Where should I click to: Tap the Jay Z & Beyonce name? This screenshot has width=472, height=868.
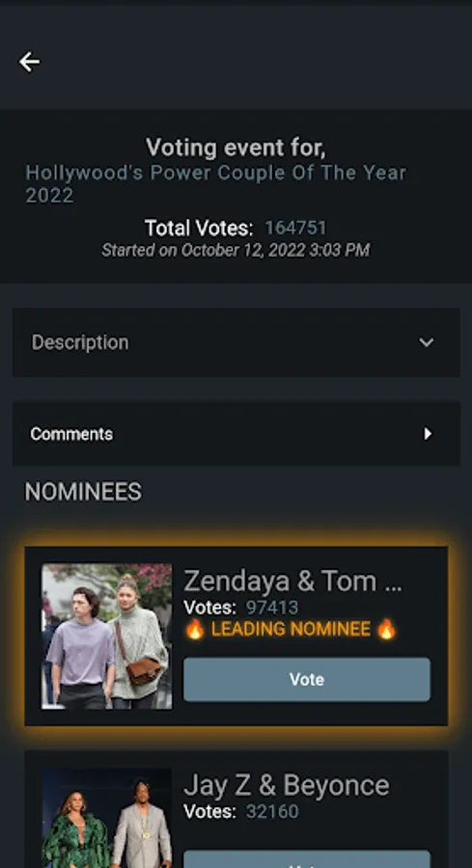(286, 785)
